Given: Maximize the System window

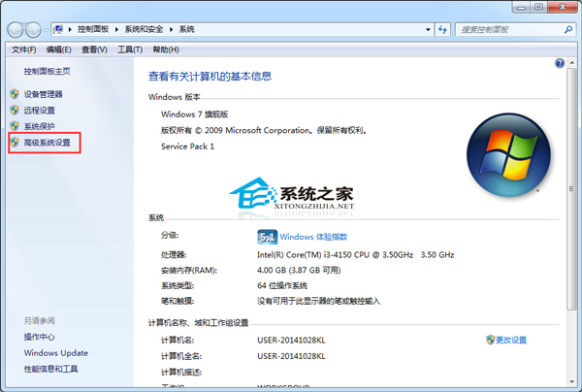Looking at the screenshot, I should pos(538,7).
